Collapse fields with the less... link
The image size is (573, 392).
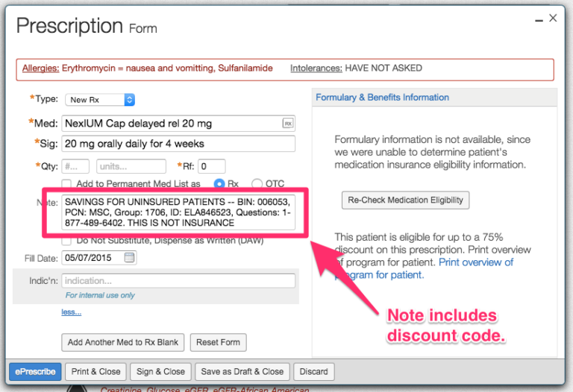72,312
